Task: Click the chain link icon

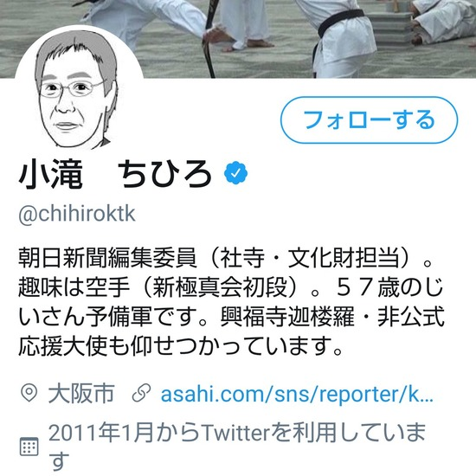Action: click(x=141, y=393)
